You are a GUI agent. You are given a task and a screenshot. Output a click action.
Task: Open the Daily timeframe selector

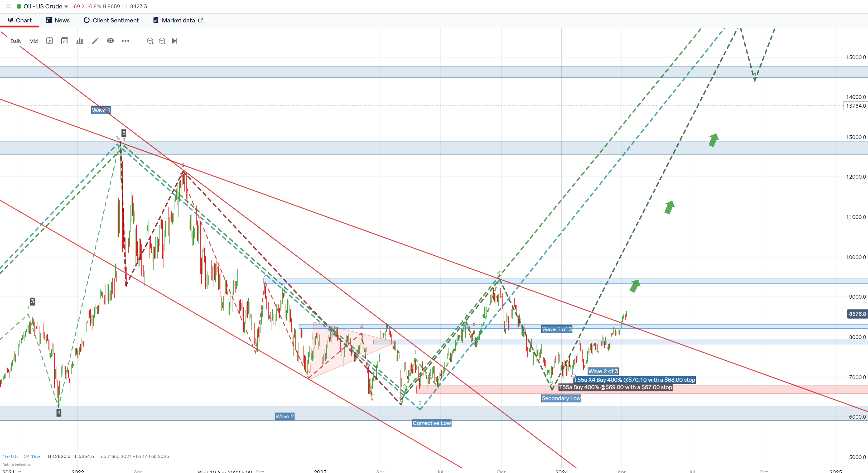(x=16, y=41)
